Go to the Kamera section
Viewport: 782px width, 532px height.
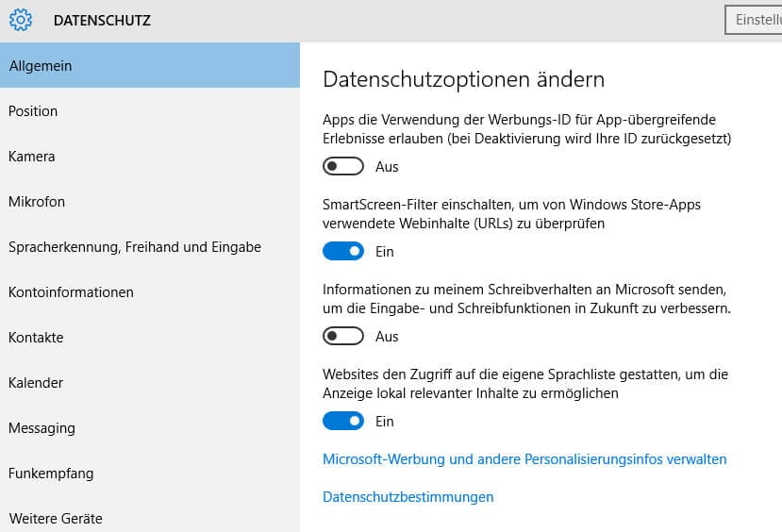coord(32,157)
